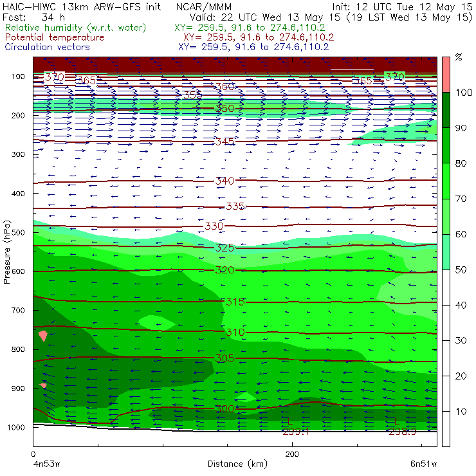Click the 50-60% aqua colorbar segment

pyautogui.click(x=446, y=252)
